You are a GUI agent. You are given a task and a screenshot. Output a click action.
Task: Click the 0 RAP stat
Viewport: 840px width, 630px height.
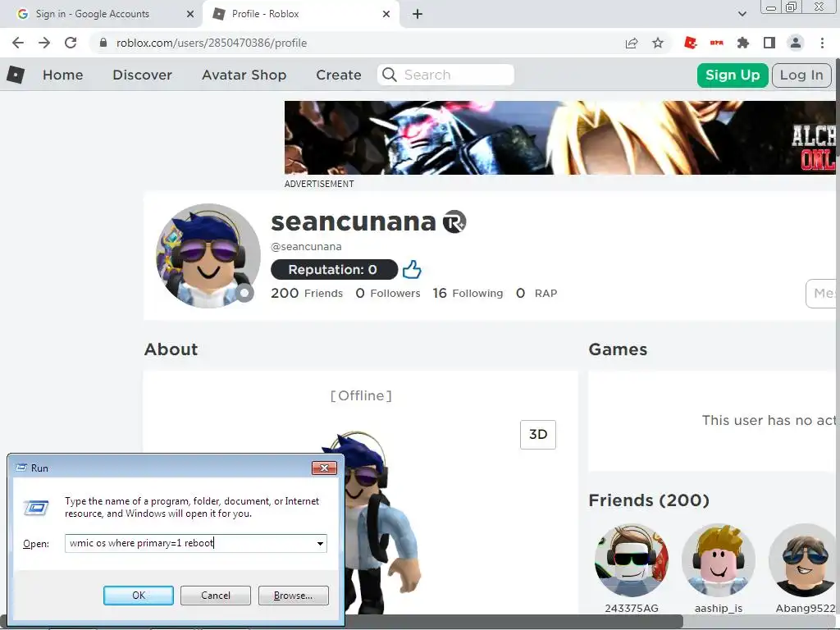536,293
